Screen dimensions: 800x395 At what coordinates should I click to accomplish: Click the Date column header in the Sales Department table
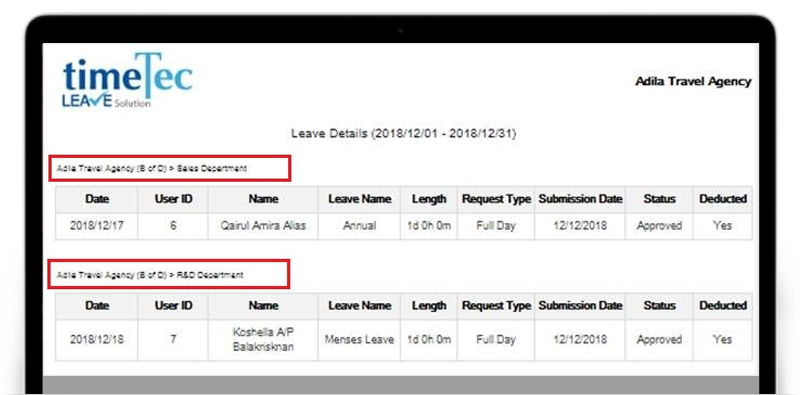click(97, 199)
